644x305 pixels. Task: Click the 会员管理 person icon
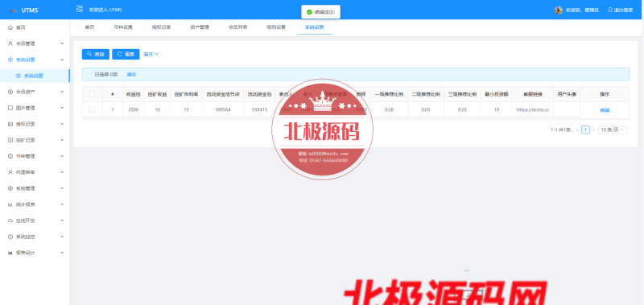coord(10,43)
